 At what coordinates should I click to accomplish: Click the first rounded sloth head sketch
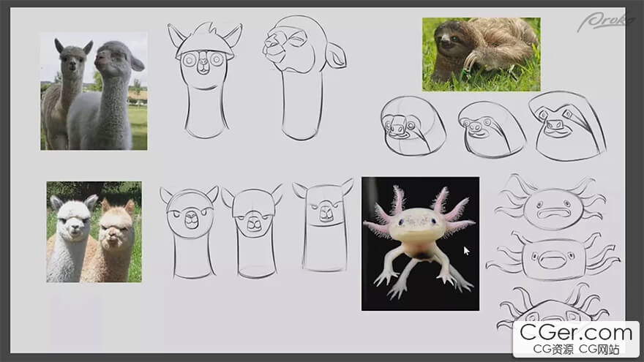pyautogui.click(x=413, y=126)
